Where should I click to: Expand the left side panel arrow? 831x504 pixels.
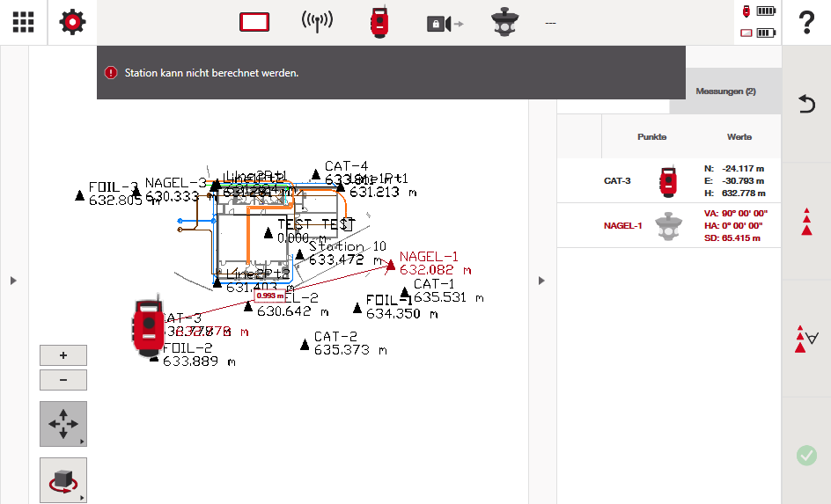point(13,281)
